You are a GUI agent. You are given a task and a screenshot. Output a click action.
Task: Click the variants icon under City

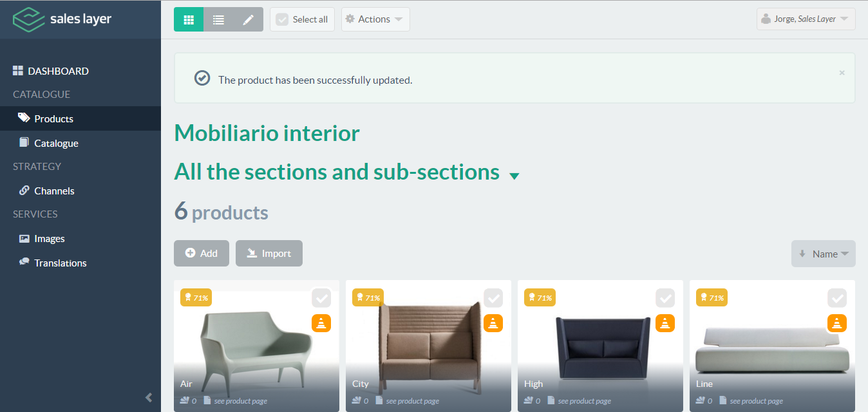click(357, 400)
